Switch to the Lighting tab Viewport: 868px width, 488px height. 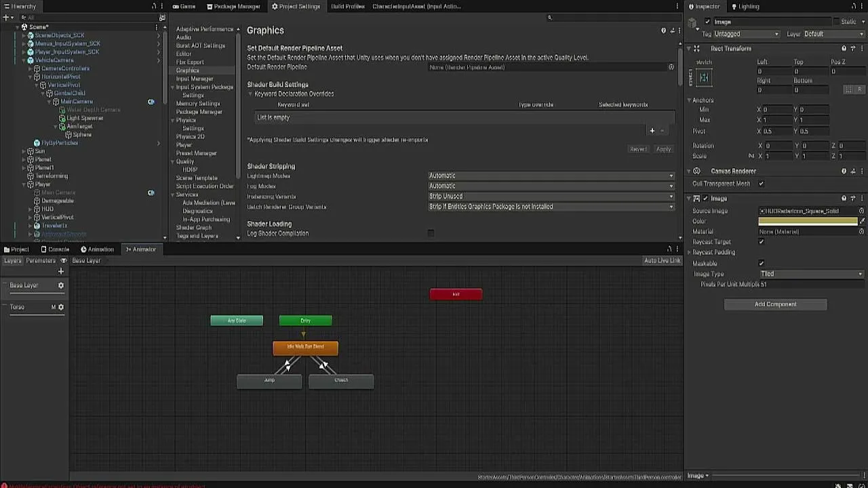click(745, 6)
